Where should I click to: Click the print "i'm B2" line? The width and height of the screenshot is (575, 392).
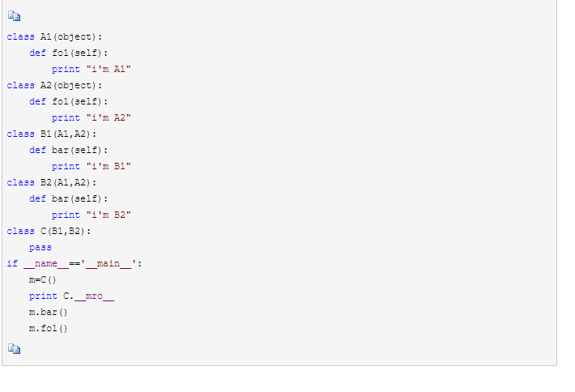pyautogui.click(x=92, y=215)
